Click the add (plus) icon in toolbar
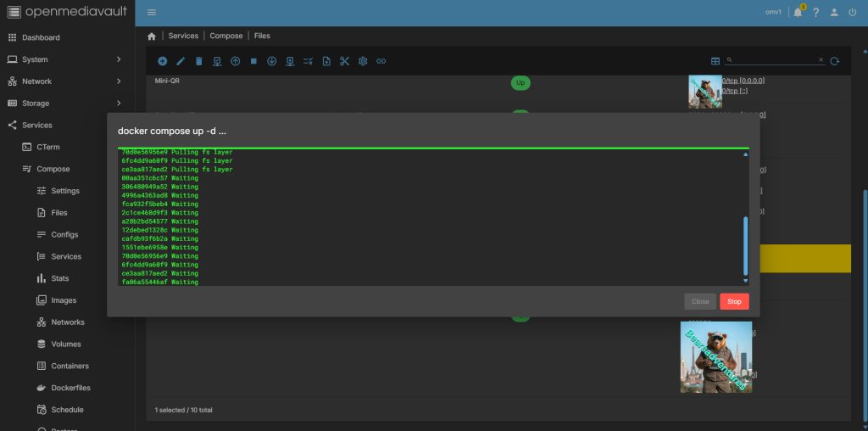868x431 pixels. point(163,61)
